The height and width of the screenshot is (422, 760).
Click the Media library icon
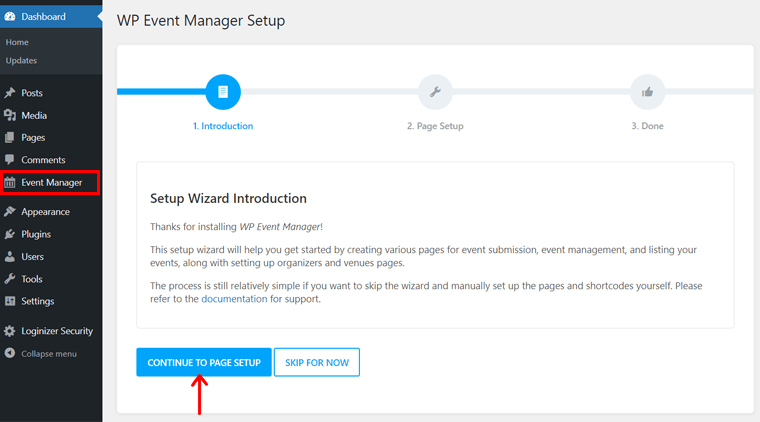click(10, 115)
